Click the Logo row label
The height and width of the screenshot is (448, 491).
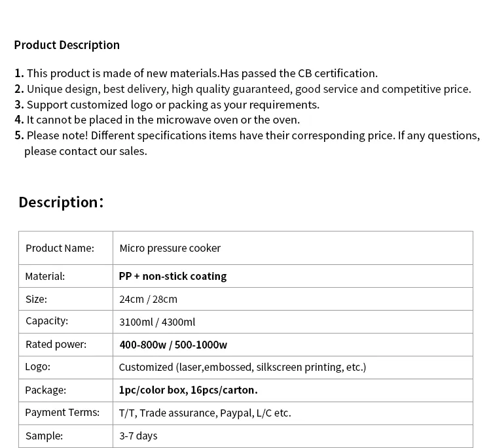point(37,367)
